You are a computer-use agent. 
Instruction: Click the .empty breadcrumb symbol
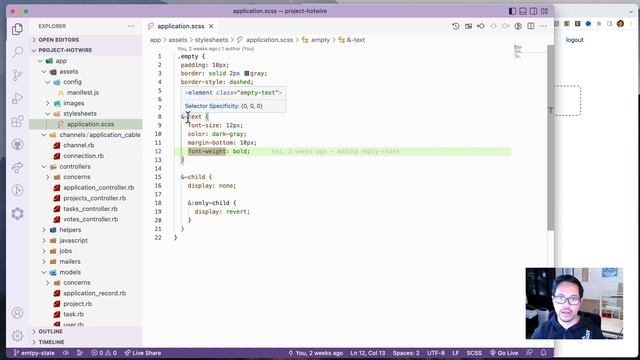316,40
